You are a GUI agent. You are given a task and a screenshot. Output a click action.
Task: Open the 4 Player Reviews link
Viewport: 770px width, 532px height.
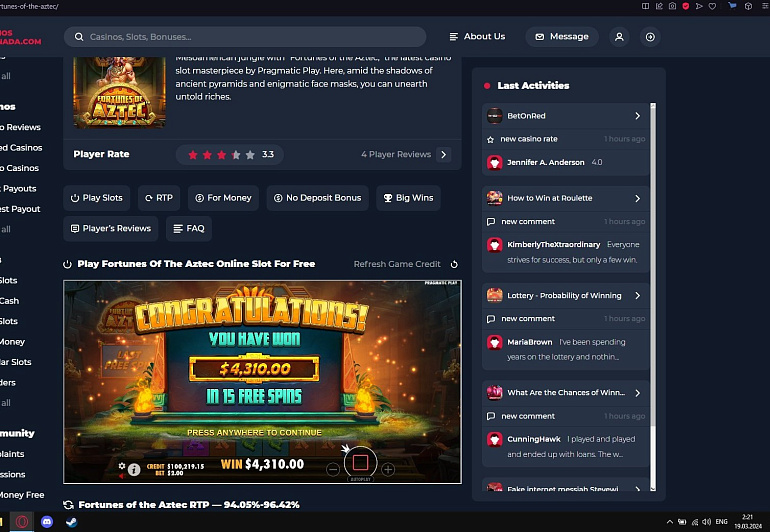396,154
